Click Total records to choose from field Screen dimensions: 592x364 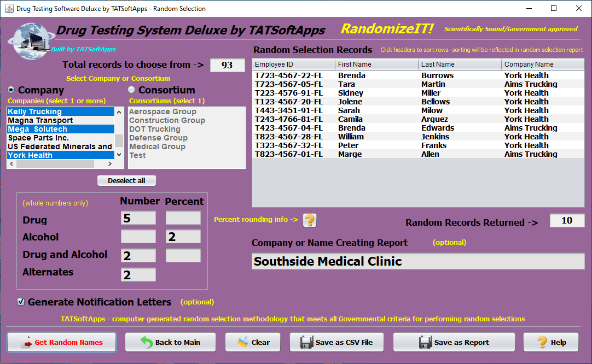coord(227,65)
